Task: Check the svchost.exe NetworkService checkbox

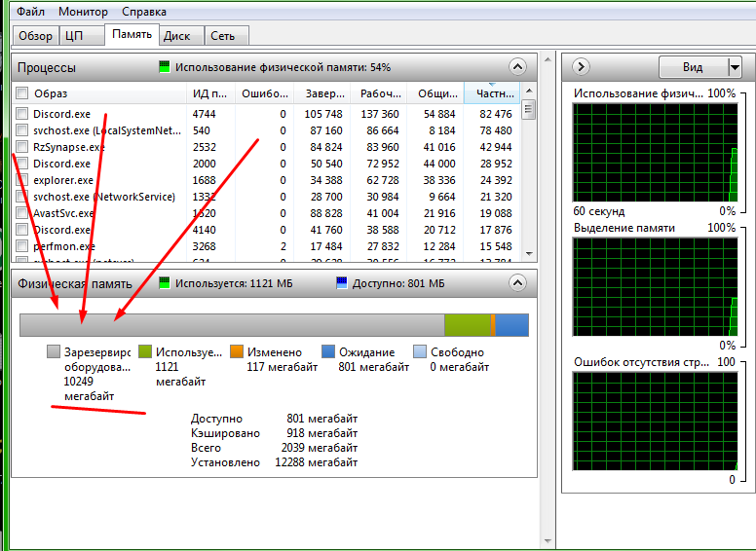Action: 21,197
